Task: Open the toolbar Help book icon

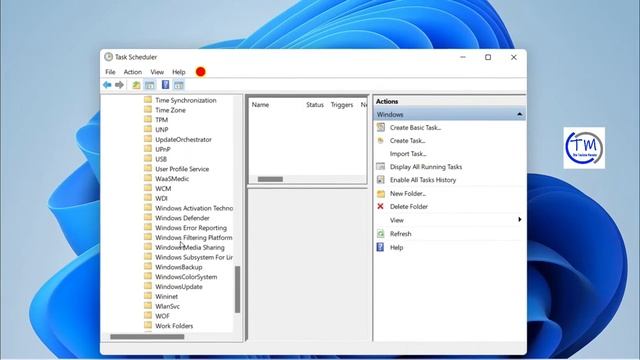Action: coord(165,84)
